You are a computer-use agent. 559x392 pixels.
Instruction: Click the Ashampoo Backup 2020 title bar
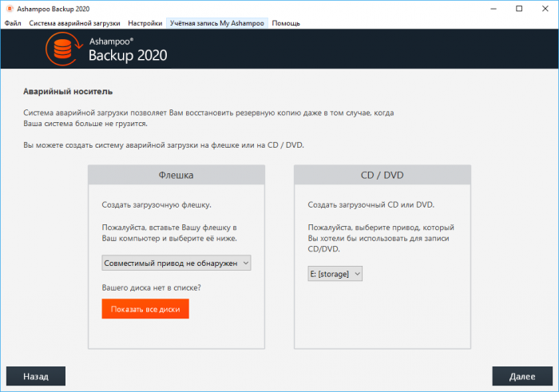click(x=240, y=8)
